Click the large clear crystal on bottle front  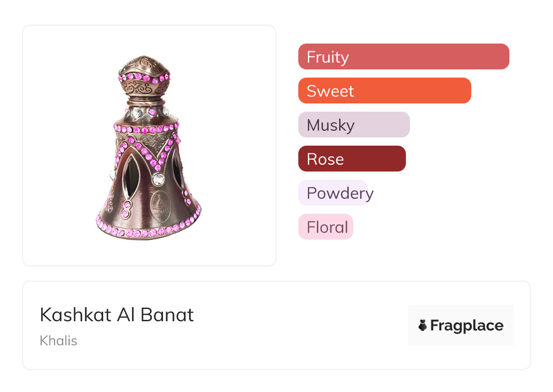pyautogui.click(x=158, y=179)
